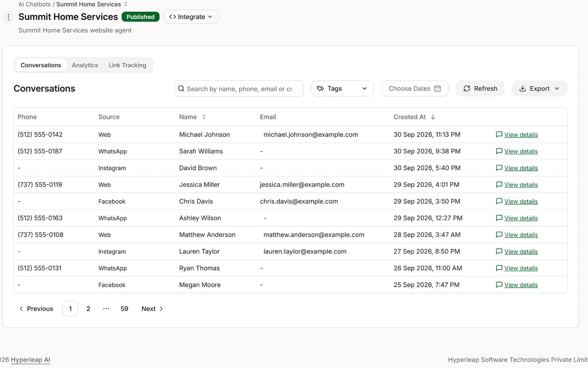Select the email michael.johnson@example.com
The image size is (588, 368).
311,135
